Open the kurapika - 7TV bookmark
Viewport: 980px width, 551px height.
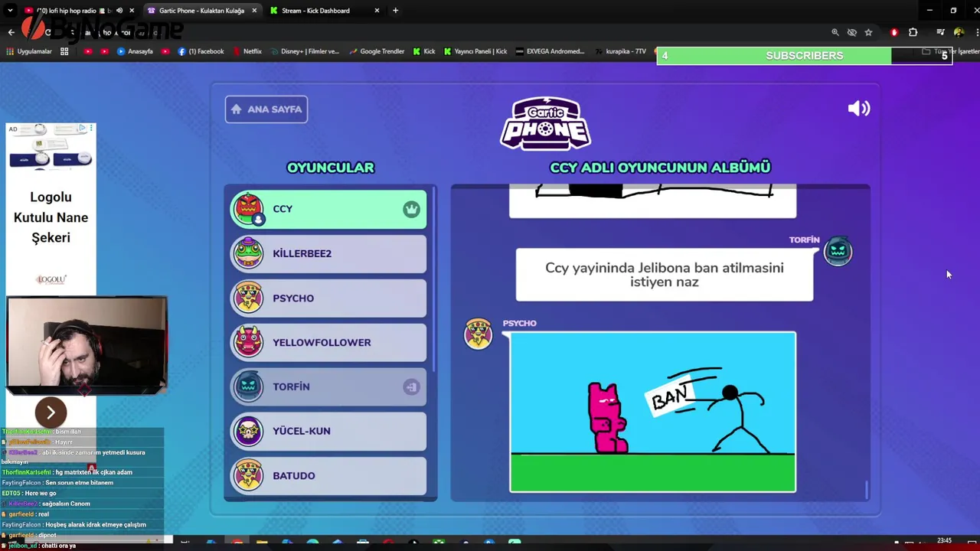tap(620, 51)
